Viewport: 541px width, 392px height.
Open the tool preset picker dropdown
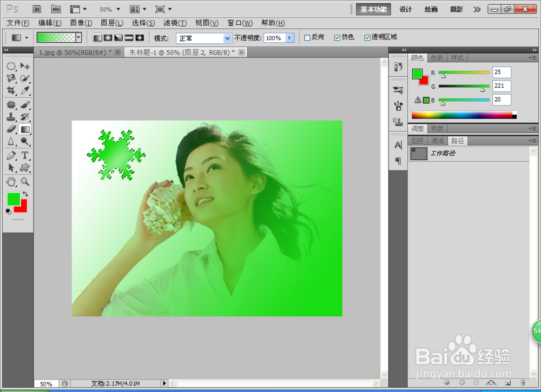tap(27, 38)
